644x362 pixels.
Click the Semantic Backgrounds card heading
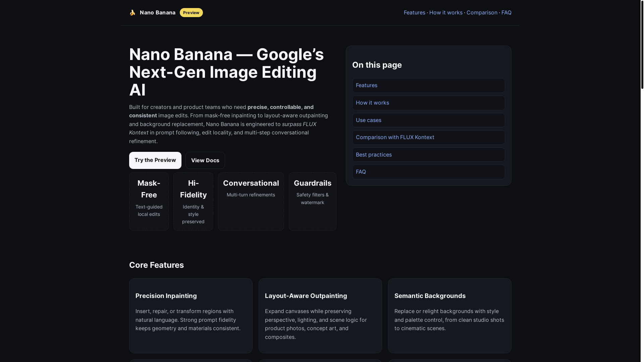tap(430, 296)
